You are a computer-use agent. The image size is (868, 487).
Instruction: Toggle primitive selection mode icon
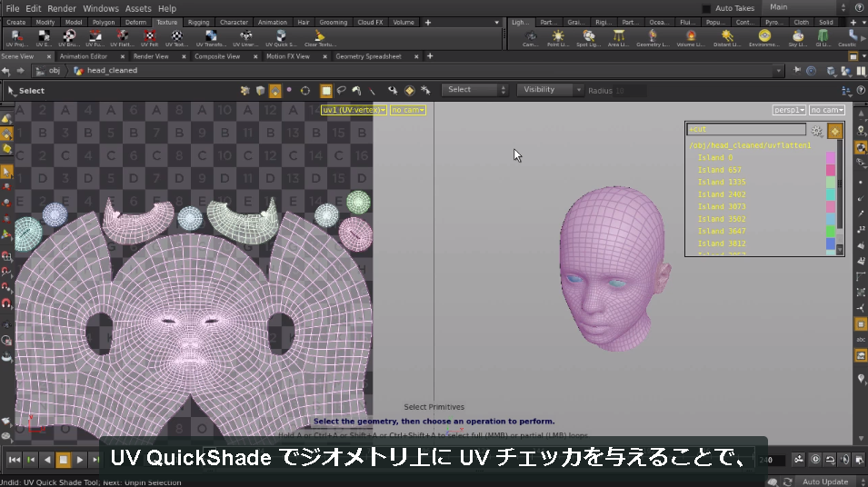274,90
